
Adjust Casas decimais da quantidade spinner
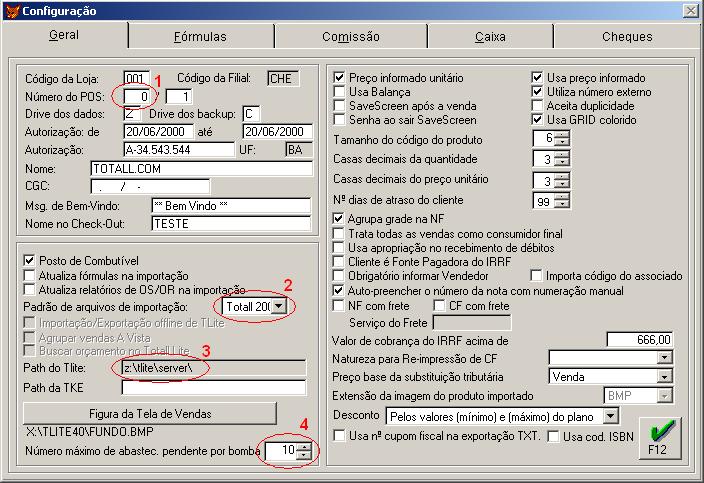[562, 158]
